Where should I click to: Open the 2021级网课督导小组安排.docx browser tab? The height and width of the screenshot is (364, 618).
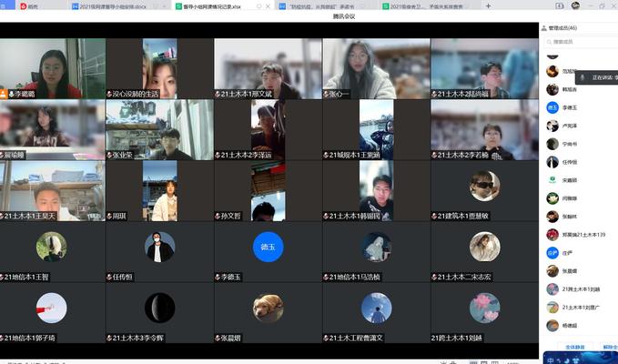click(x=118, y=5)
